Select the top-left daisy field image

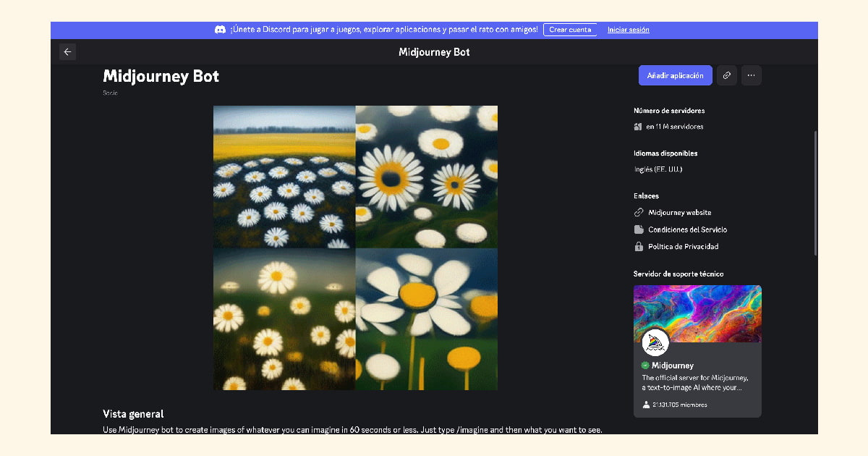coord(284,177)
